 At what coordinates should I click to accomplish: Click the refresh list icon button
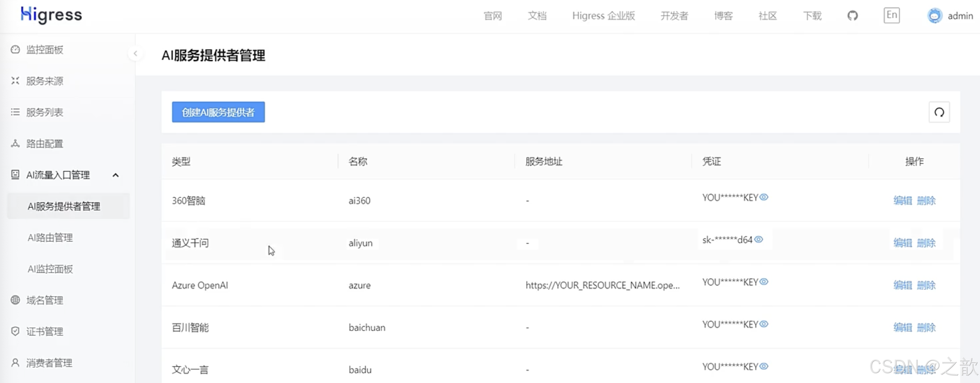click(939, 112)
